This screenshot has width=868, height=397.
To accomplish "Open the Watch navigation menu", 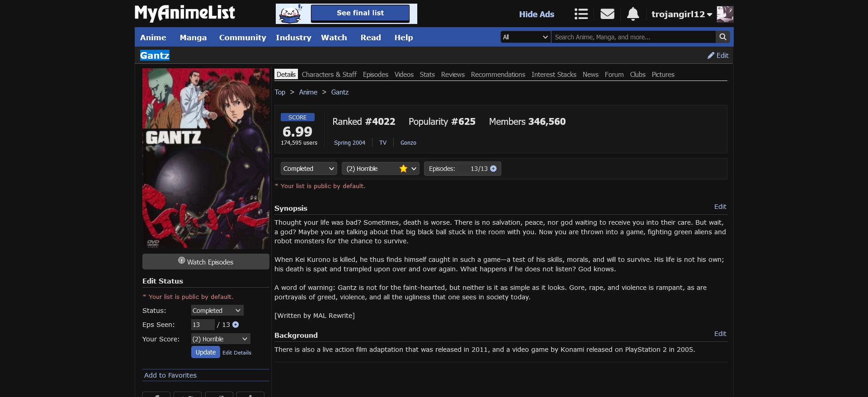I will coord(334,38).
